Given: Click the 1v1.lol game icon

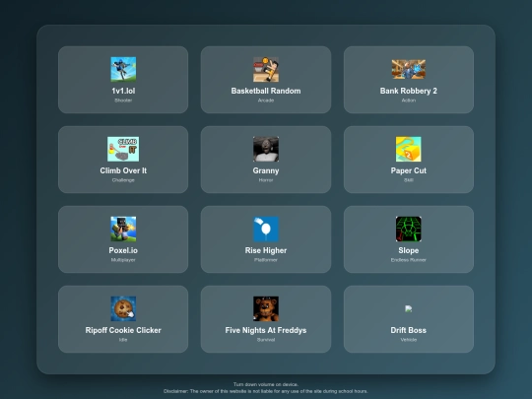Looking at the screenshot, I should (123, 69).
